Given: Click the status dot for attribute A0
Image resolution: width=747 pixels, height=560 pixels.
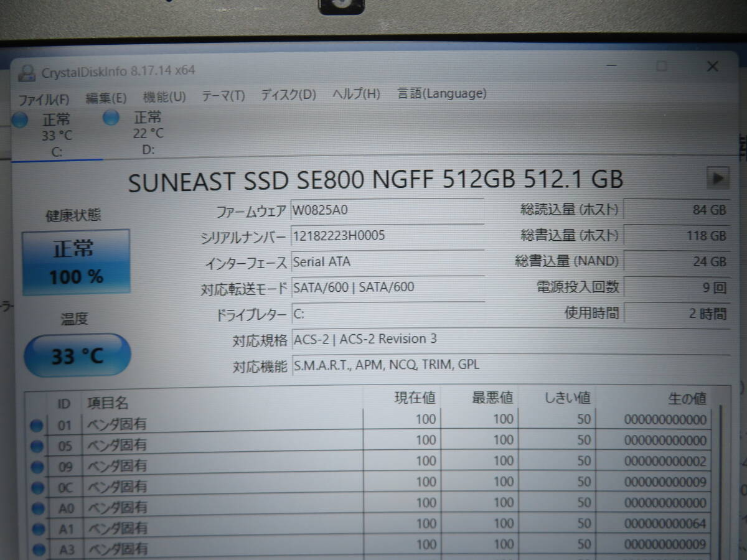Looking at the screenshot, I should point(37,508).
